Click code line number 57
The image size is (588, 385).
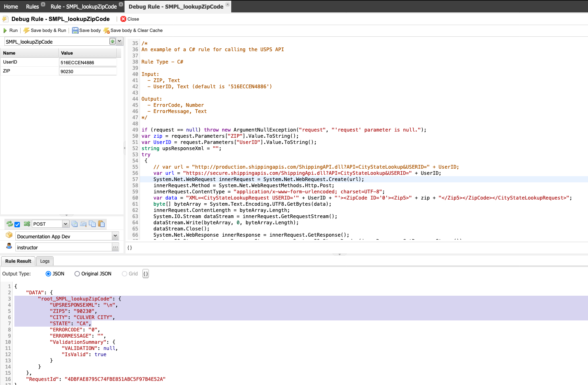click(135, 179)
